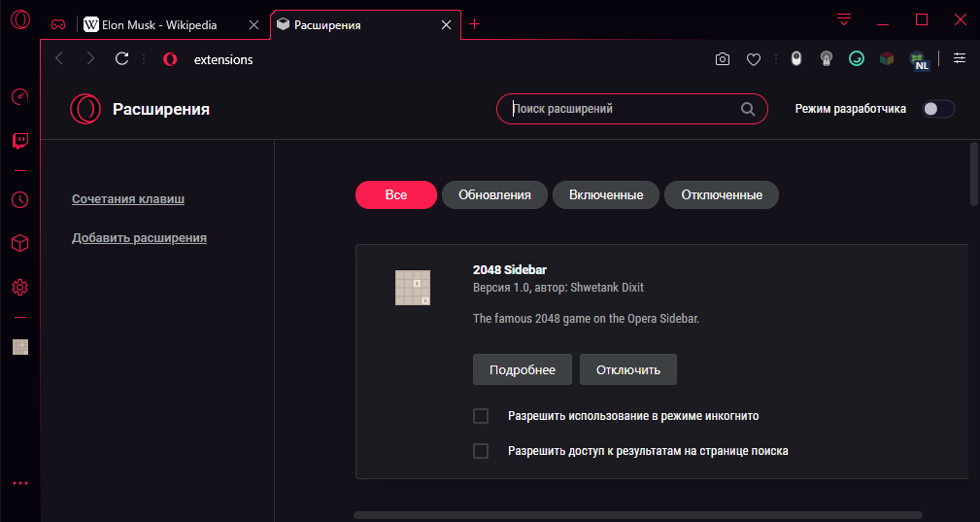Open Twitch panel in sidebar
The image size is (980, 522).
(x=20, y=141)
